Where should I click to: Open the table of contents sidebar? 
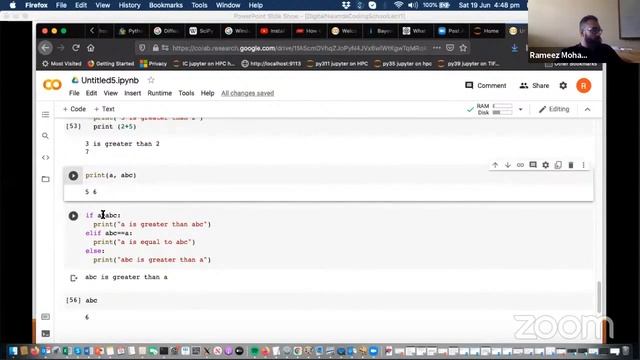pyautogui.click(x=45, y=114)
